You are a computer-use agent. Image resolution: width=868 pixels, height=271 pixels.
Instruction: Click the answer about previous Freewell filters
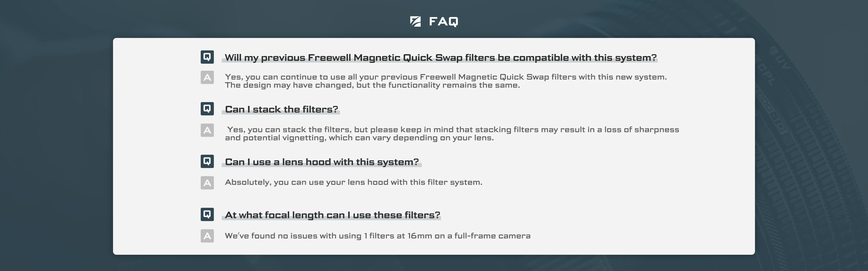(x=446, y=81)
